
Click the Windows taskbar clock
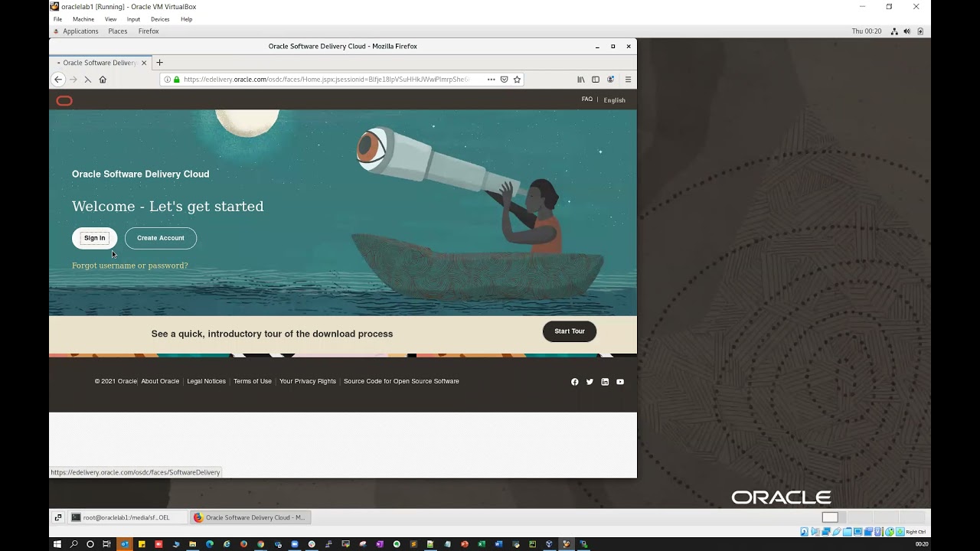[922, 544]
